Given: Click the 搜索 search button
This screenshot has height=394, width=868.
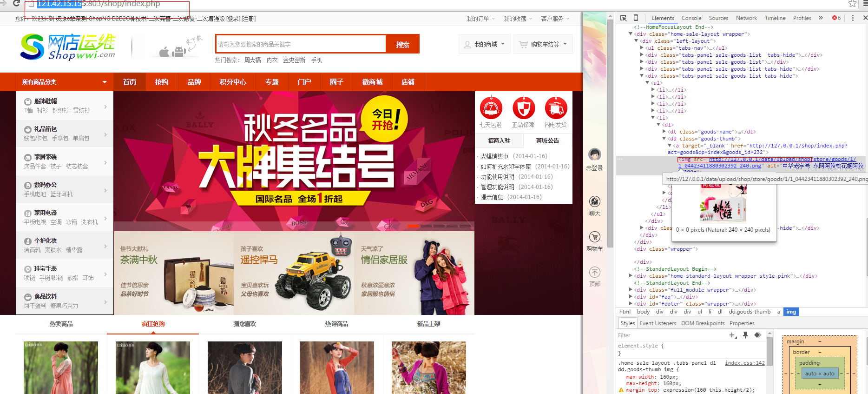Looking at the screenshot, I should [x=403, y=44].
